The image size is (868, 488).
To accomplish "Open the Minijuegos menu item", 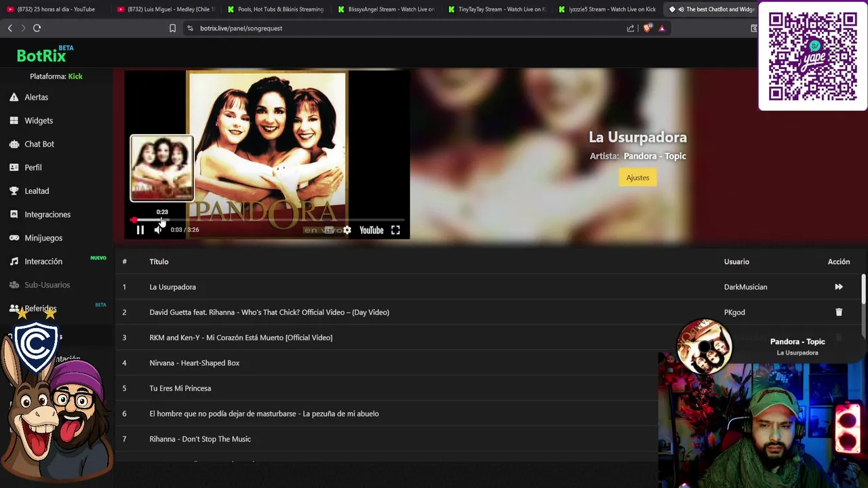I will point(43,238).
